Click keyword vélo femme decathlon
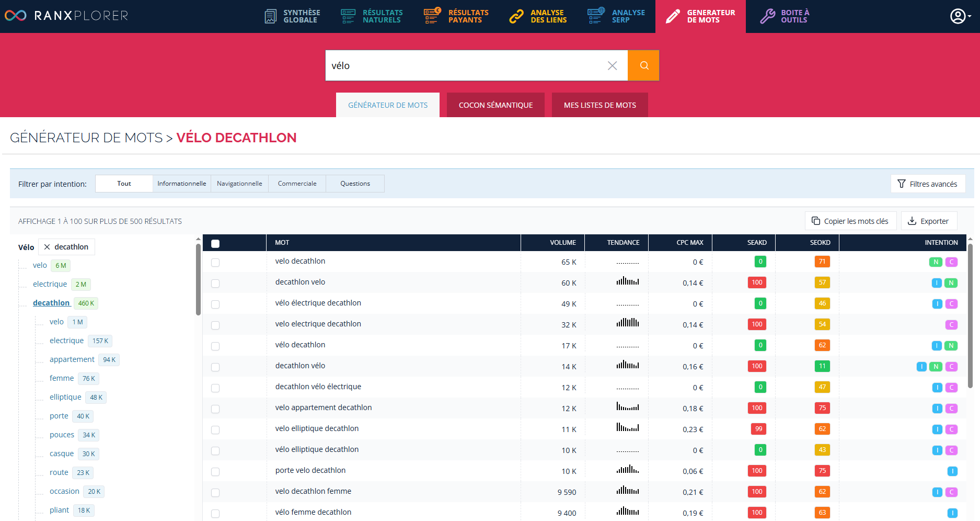 (x=313, y=512)
